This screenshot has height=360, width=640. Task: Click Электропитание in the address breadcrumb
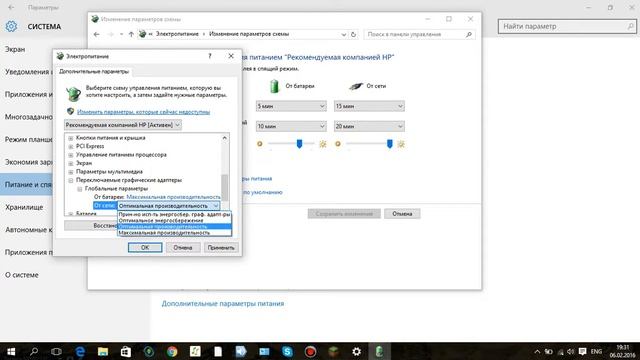click(177, 34)
